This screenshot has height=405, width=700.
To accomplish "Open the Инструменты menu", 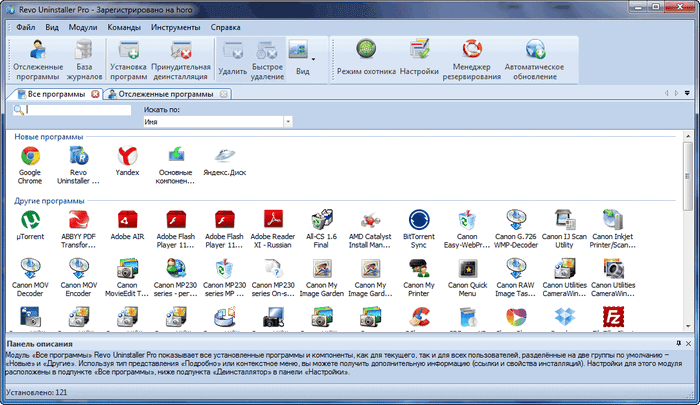I will tap(175, 27).
